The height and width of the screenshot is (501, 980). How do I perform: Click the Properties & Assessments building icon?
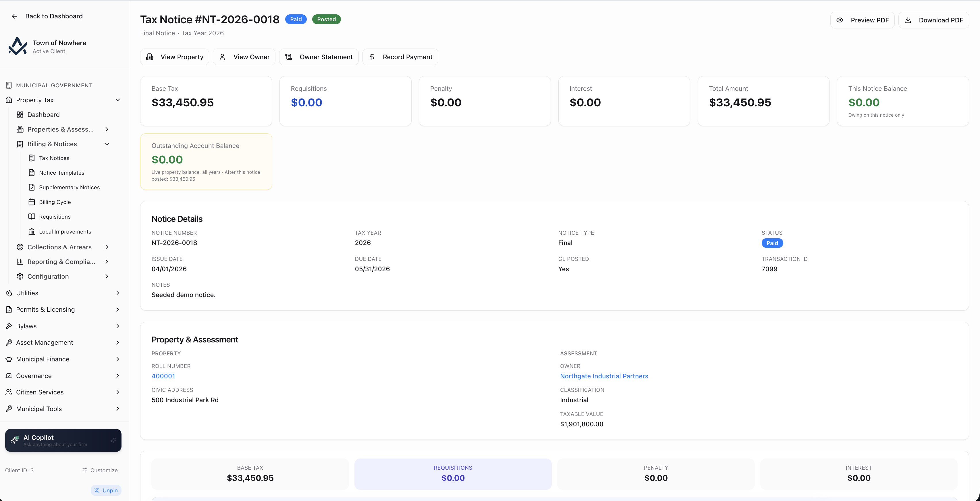[x=20, y=129]
